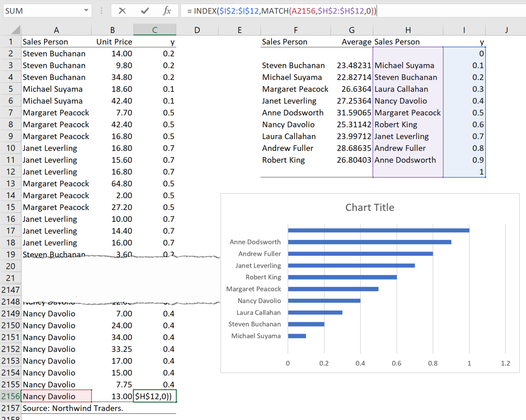Click the Anne Dodsworth axis label in the chart
Viewport: 526px width, 420px height.
pyautogui.click(x=255, y=242)
